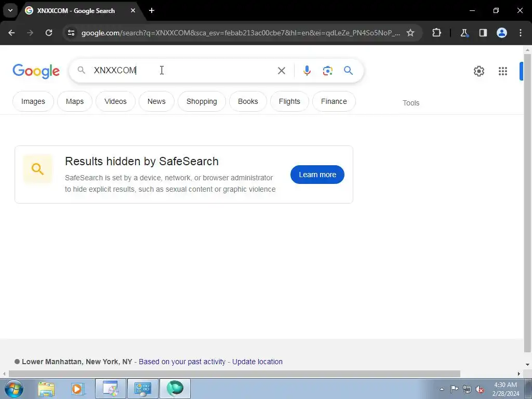Open Windows Explorer from the taskbar

[46, 389]
